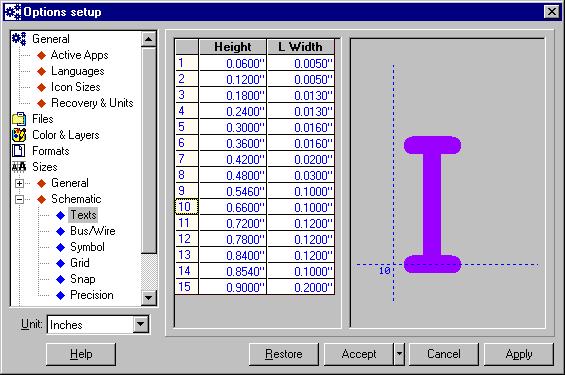Click the blue diamond beside Precision

61,295
